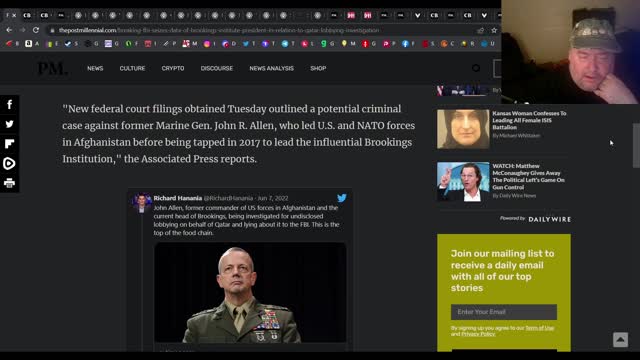Viewport: 640px width, 360px height.
Task: Open the lightbulb bookmark labeled R
Action: click(x=467, y=43)
